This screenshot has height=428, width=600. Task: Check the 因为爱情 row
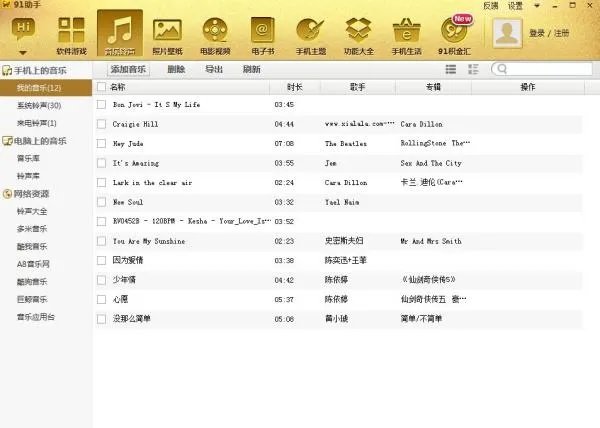pyautogui.click(x=101, y=260)
